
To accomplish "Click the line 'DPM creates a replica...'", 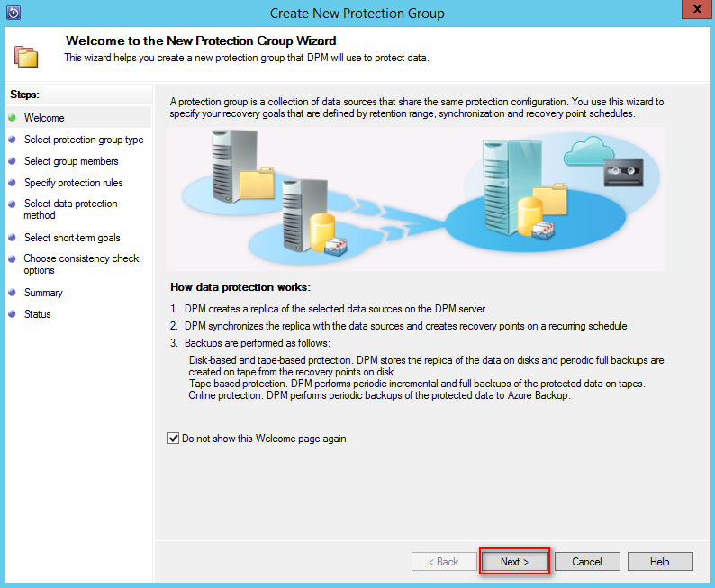I will pyautogui.click(x=336, y=309).
